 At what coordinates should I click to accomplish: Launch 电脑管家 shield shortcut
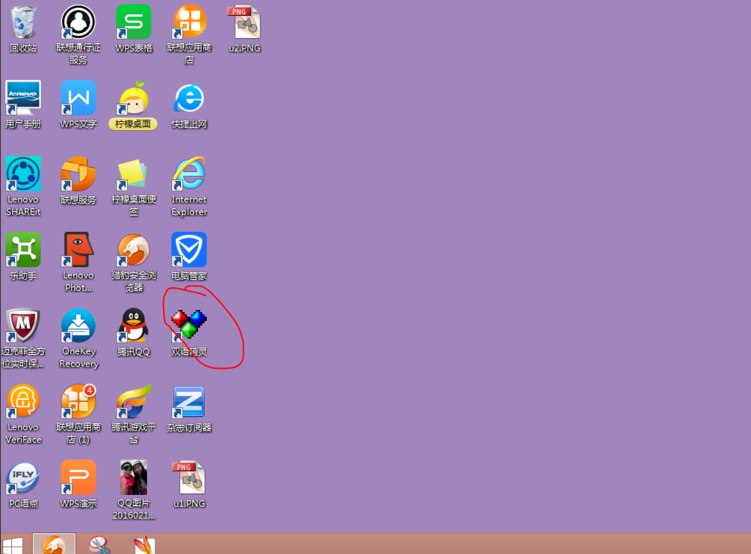189,249
